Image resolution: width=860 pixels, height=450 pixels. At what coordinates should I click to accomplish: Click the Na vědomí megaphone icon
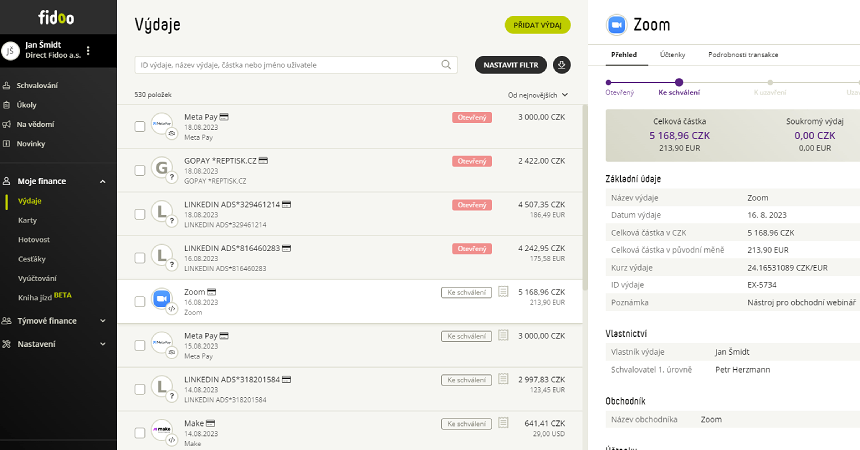point(7,125)
